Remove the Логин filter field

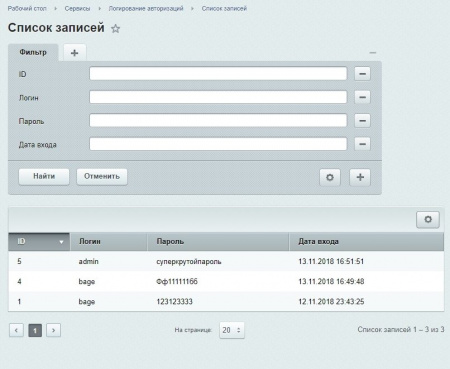click(362, 97)
